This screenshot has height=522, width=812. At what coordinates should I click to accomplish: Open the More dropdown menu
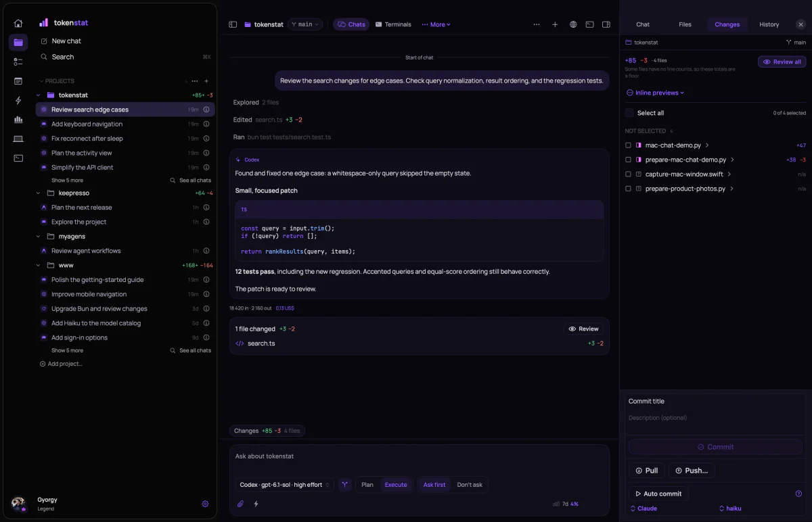436,24
